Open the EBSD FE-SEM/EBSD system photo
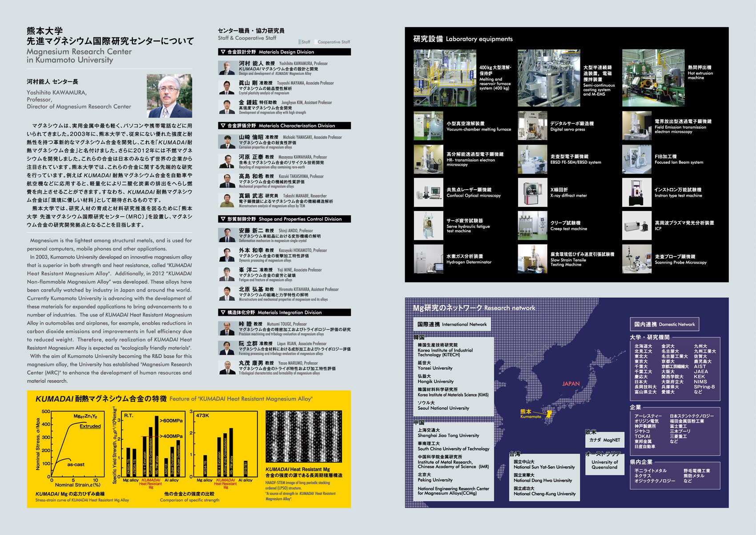The image size is (756, 535). [x=532, y=159]
